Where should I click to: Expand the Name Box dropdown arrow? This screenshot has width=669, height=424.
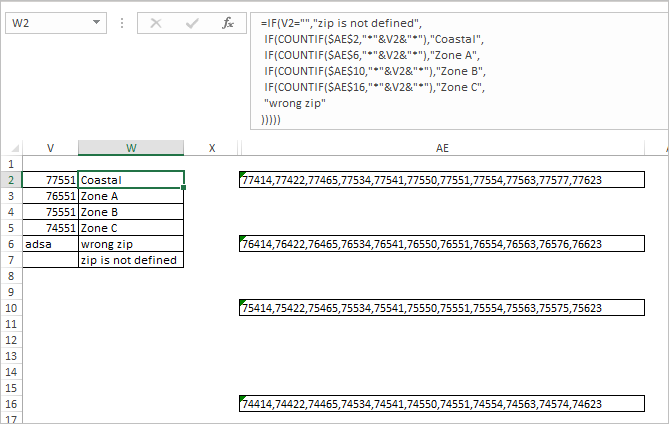tap(96, 23)
